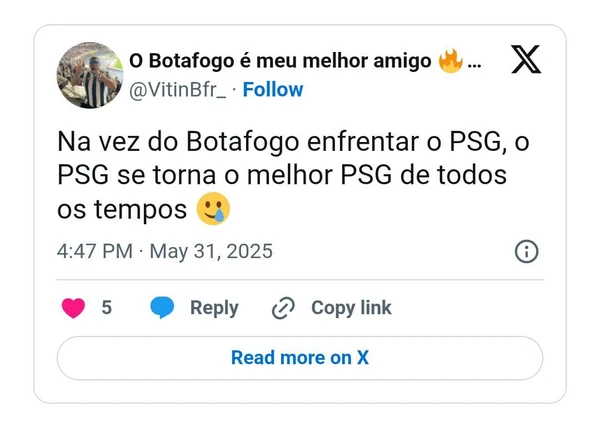Open the 4:47 PM · May 31, 2025 timestamp
This screenshot has height=434, width=600.
click(165, 251)
